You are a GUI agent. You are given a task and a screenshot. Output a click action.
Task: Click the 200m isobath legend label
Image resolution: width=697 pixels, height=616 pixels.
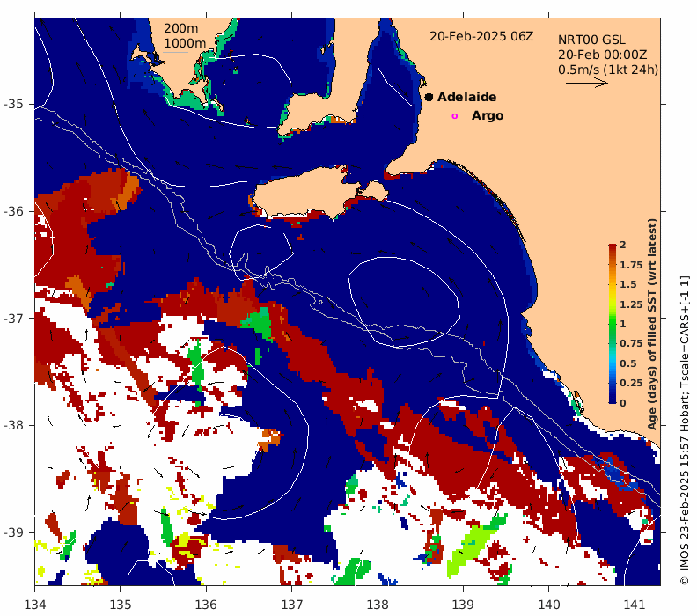coord(180,28)
